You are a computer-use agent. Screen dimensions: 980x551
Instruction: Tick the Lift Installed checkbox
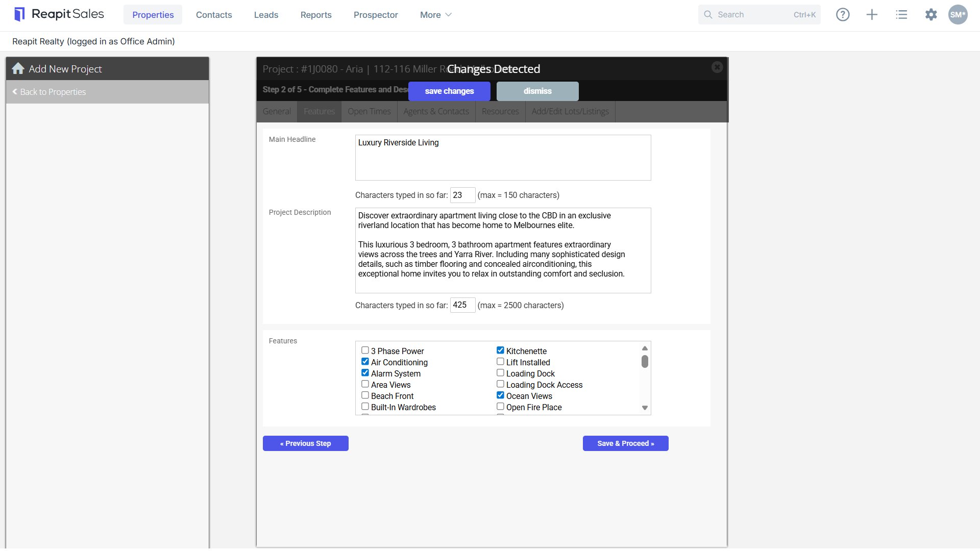coord(500,362)
